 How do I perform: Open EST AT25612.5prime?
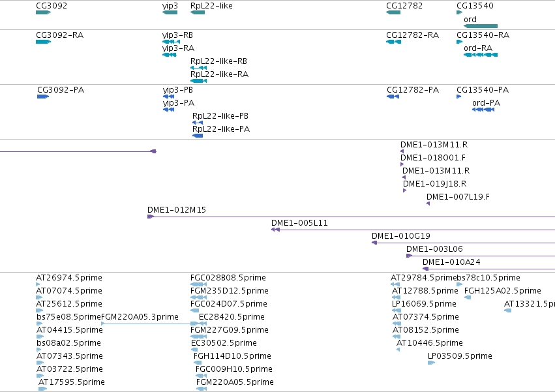tap(39, 310)
